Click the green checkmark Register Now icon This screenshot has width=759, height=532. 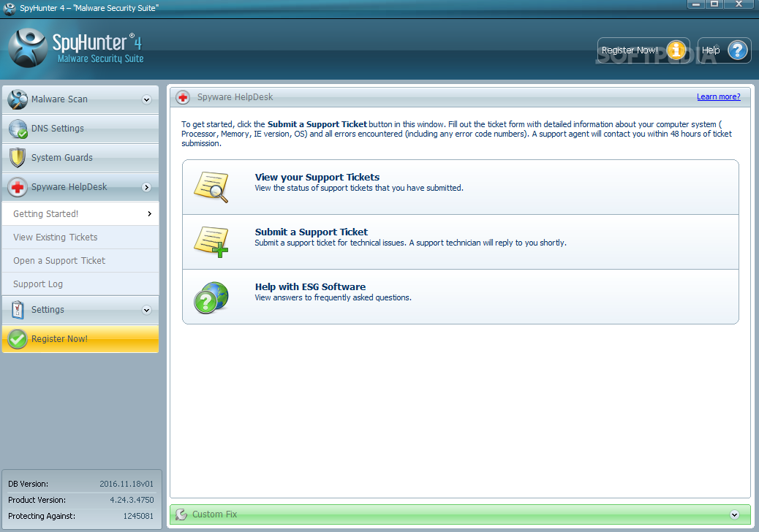[x=18, y=339]
